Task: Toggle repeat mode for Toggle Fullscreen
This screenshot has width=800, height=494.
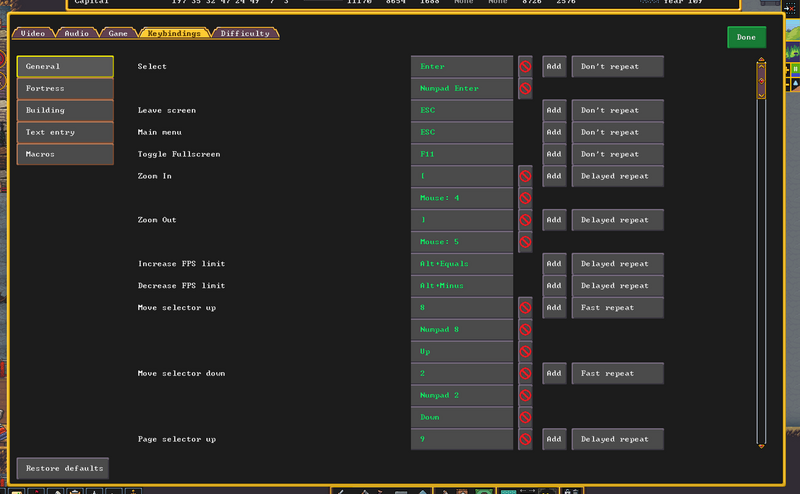Action: pos(617,154)
